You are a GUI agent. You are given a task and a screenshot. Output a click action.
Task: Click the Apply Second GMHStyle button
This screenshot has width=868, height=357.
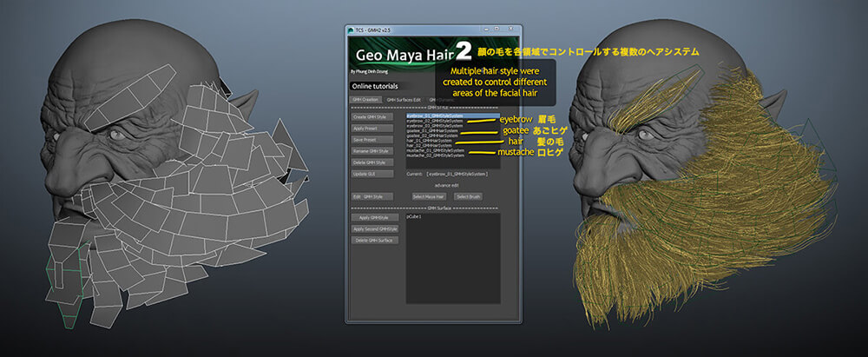coord(375,229)
